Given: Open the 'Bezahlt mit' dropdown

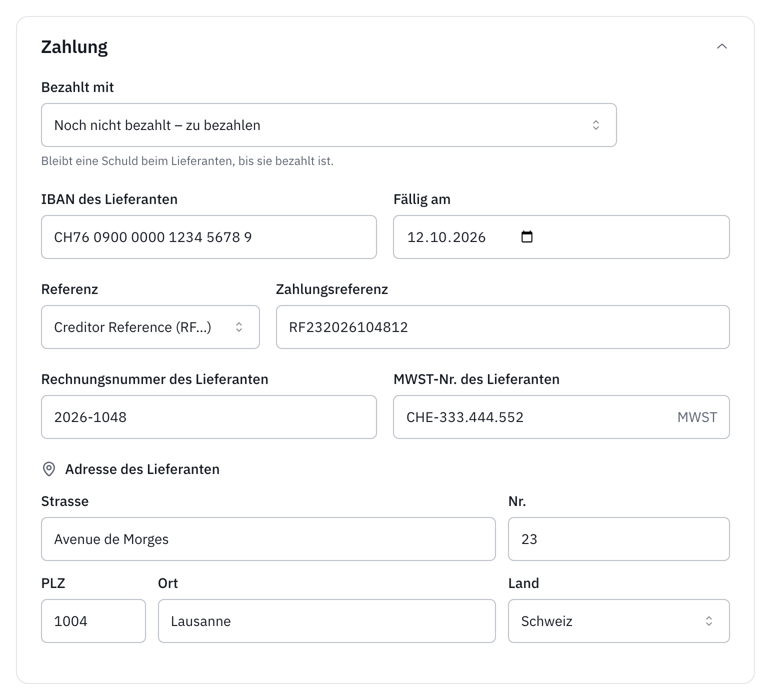Looking at the screenshot, I should (x=328, y=125).
